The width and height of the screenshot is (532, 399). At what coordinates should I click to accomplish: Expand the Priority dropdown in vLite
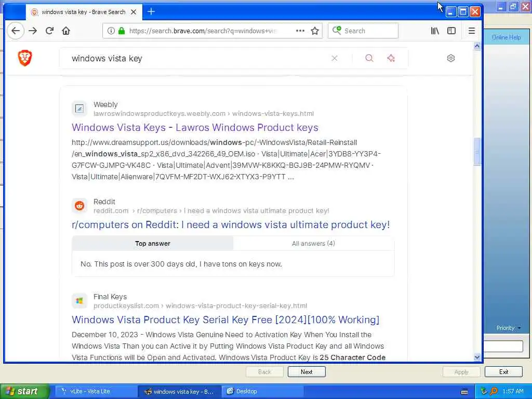(x=508, y=328)
